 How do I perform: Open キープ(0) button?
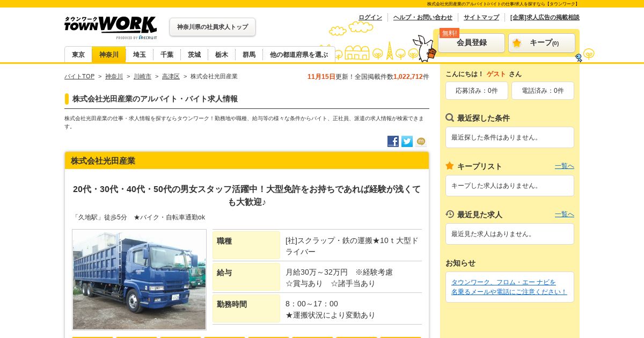coord(541,43)
